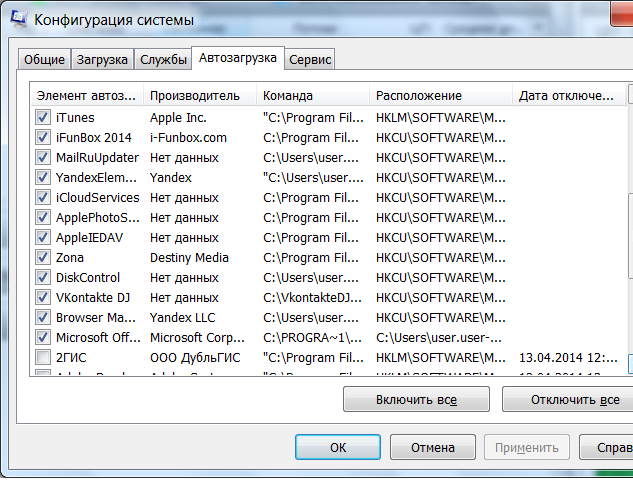
Task: Click the 13.04.2014 12:... date cell
Action: tap(568, 358)
